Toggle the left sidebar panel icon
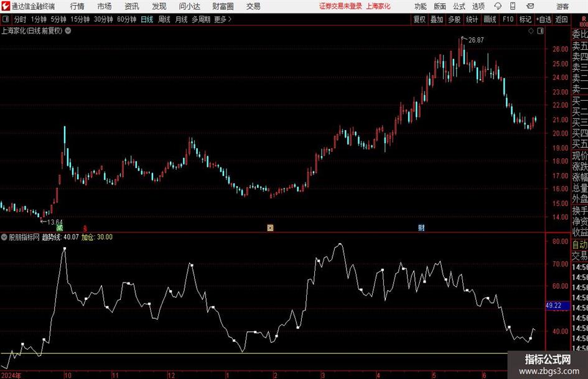 pyautogui.click(x=5, y=19)
